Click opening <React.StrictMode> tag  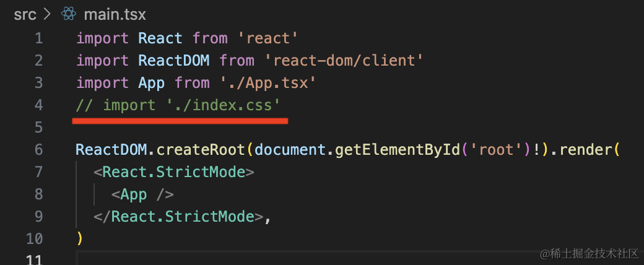pos(174,172)
